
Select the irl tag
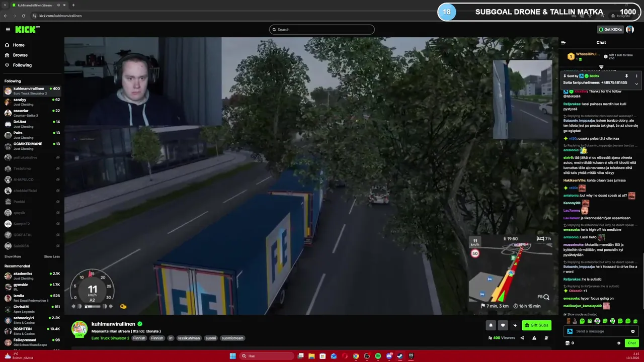click(171, 338)
